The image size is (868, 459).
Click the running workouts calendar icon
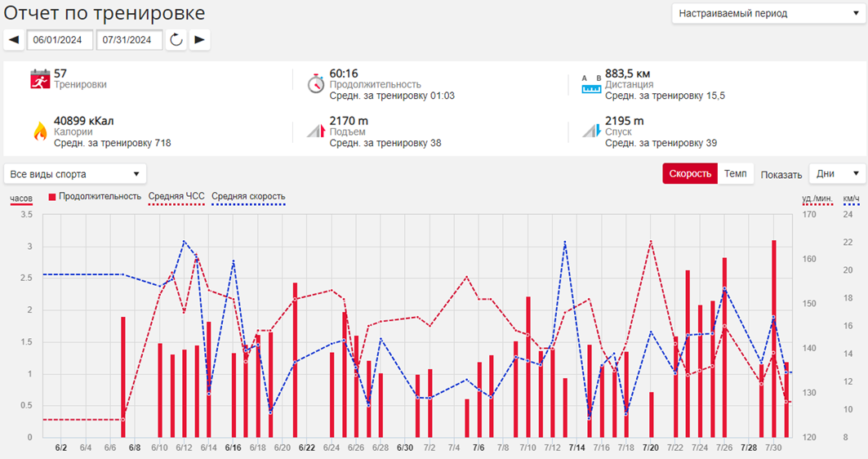coord(40,79)
